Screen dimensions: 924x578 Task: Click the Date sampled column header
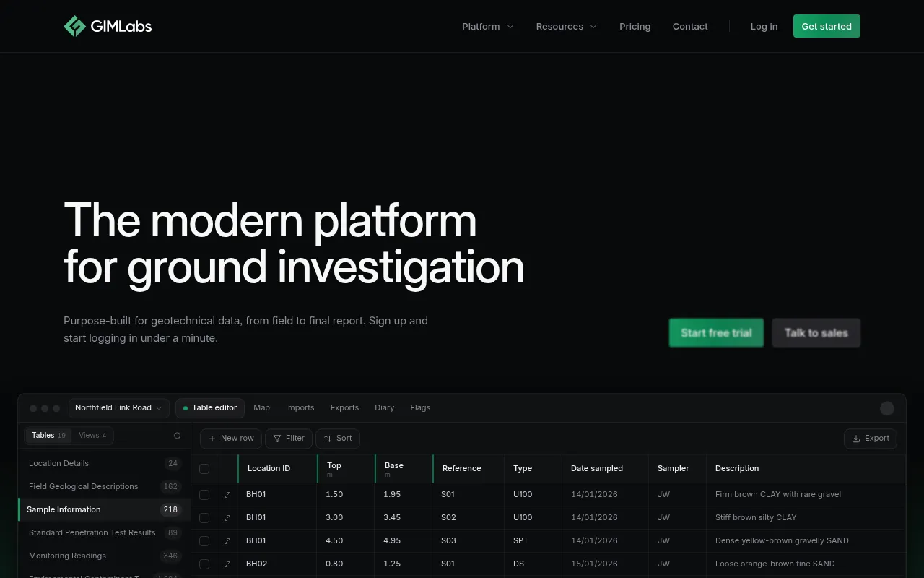point(605,469)
